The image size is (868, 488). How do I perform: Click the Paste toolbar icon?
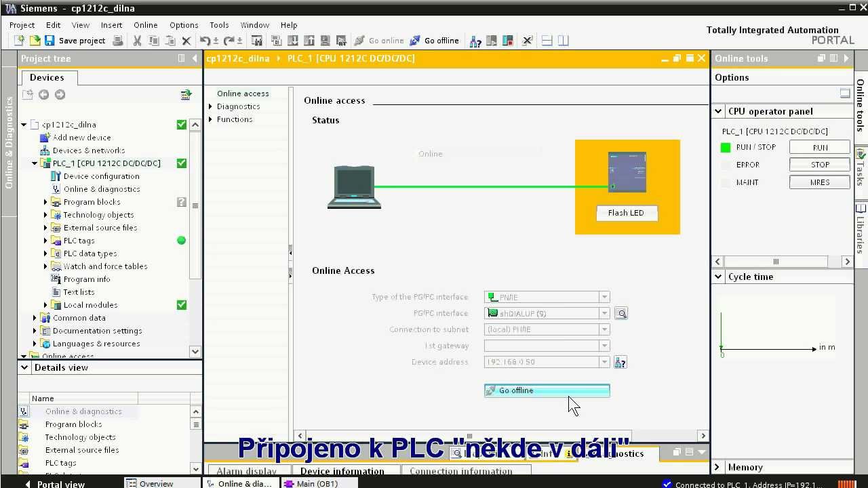point(170,41)
